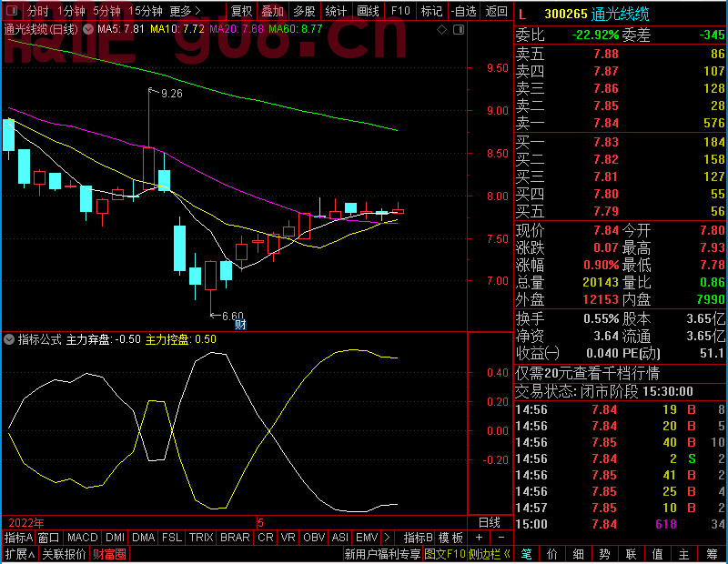This screenshot has width=728, height=564.
Task: Switch indicator to MACD
Action: [x=83, y=538]
